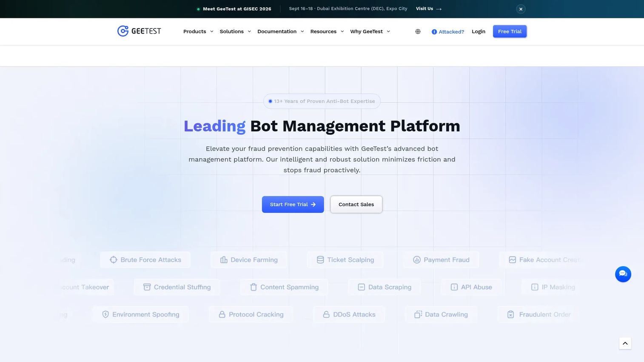This screenshot has height=362, width=644.
Task: Click the Payment Fraud icon
Action: [x=417, y=260]
